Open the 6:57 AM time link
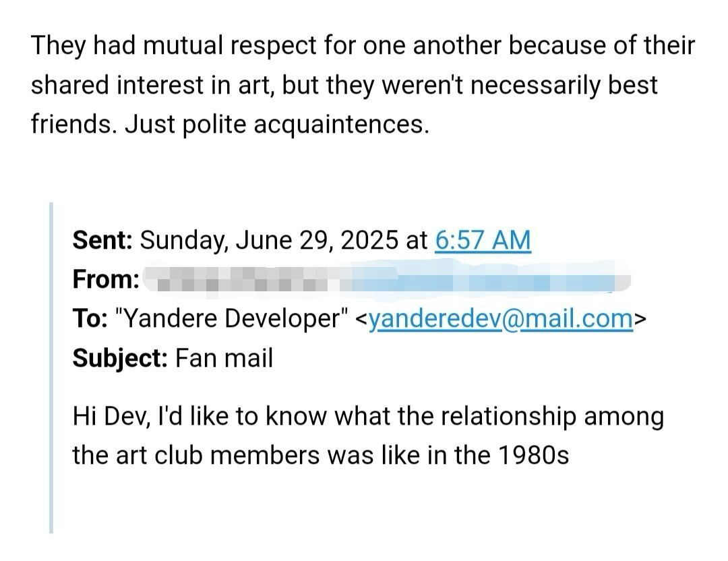This screenshot has width=728, height=561. pyautogui.click(x=483, y=241)
